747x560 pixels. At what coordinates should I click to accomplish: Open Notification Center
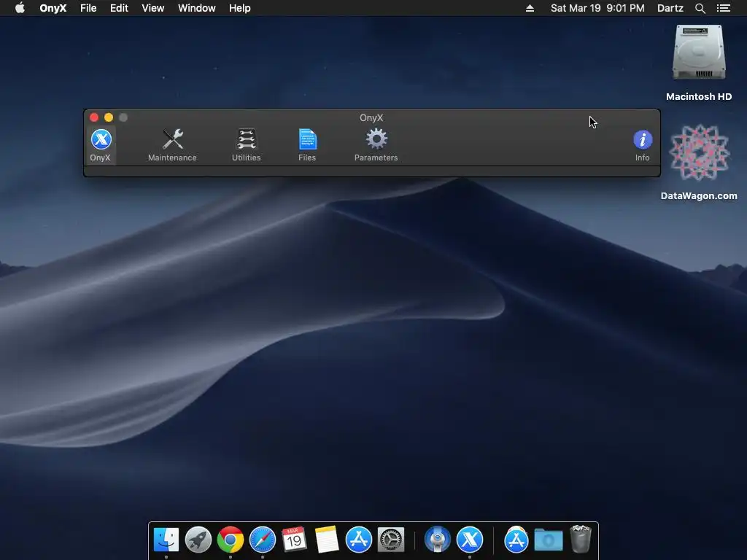pos(724,8)
